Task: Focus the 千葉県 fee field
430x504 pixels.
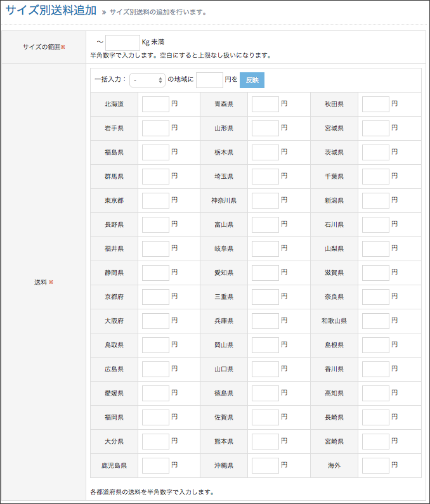Action: tap(375, 176)
